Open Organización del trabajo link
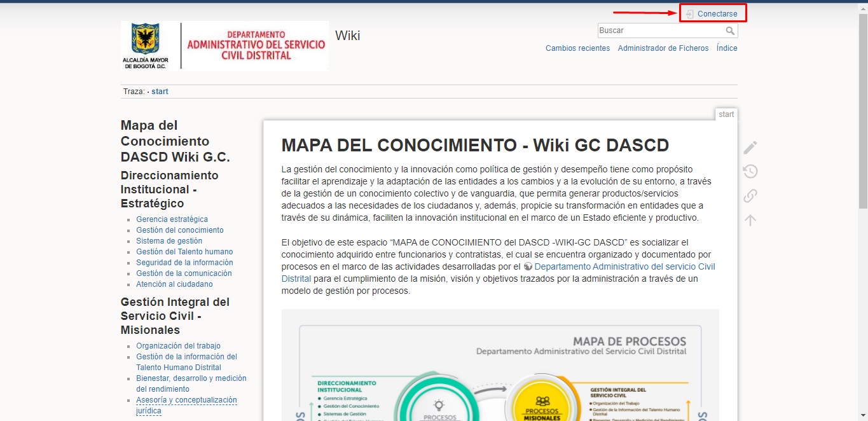The width and height of the screenshot is (868, 421). tap(178, 346)
